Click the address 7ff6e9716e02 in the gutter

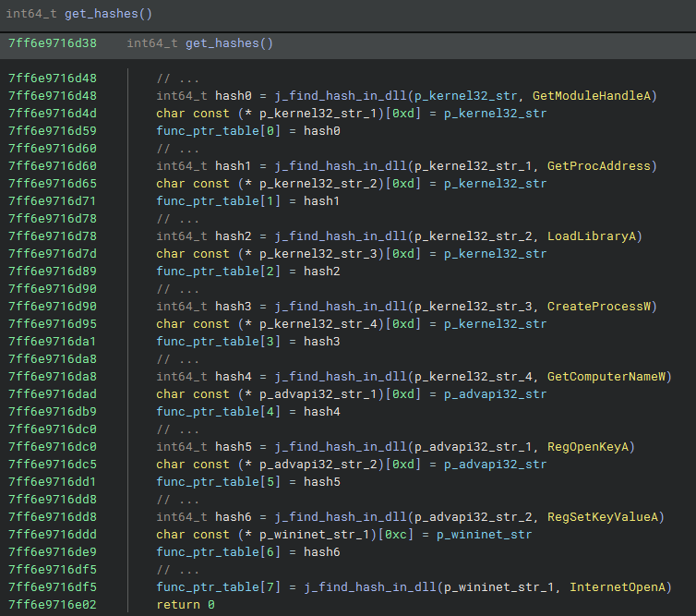[x=52, y=605]
